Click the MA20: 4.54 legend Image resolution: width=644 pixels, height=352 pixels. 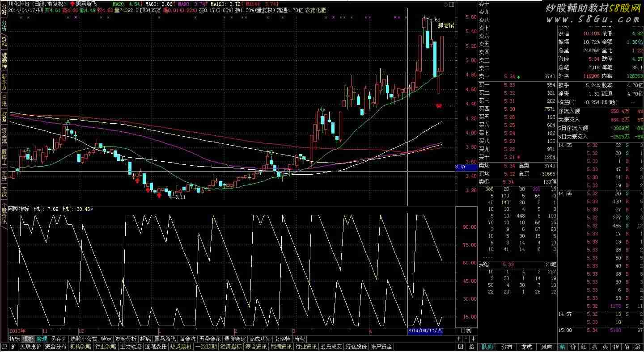click(x=128, y=4)
